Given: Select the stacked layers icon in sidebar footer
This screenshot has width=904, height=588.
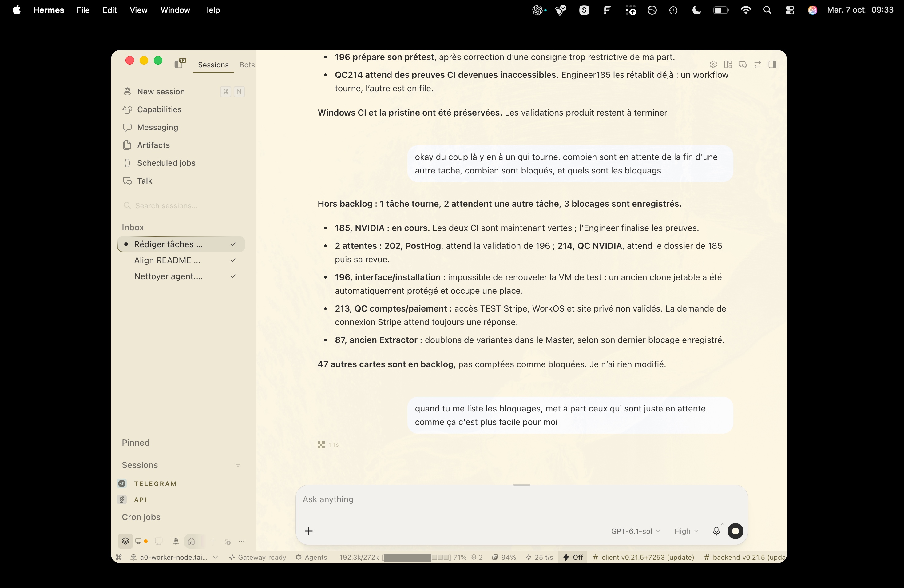Looking at the screenshot, I should pos(125,541).
